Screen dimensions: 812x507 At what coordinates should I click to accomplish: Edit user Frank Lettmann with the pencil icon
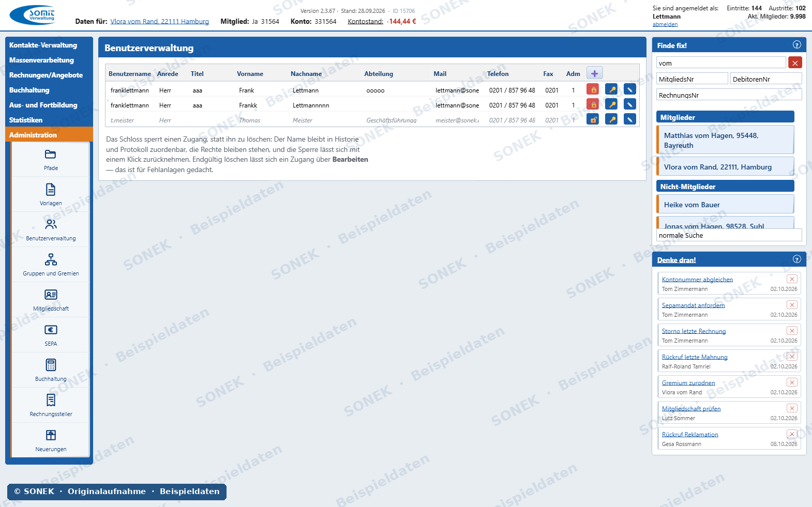[x=630, y=89]
